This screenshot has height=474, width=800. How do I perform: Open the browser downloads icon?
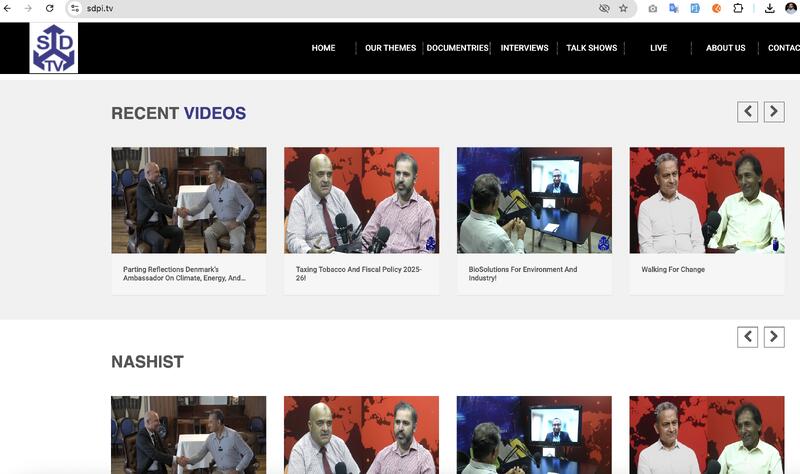[769, 8]
